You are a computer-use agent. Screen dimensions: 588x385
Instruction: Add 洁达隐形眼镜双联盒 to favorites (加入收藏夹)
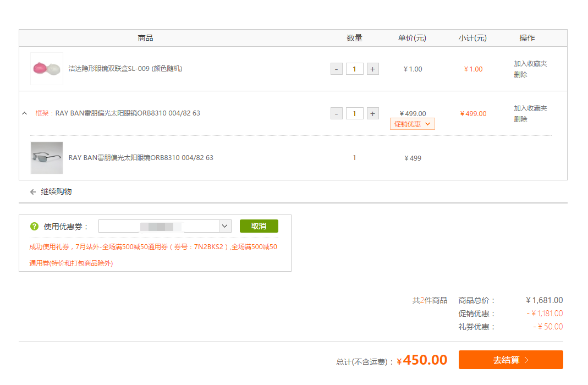(x=530, y=64)
